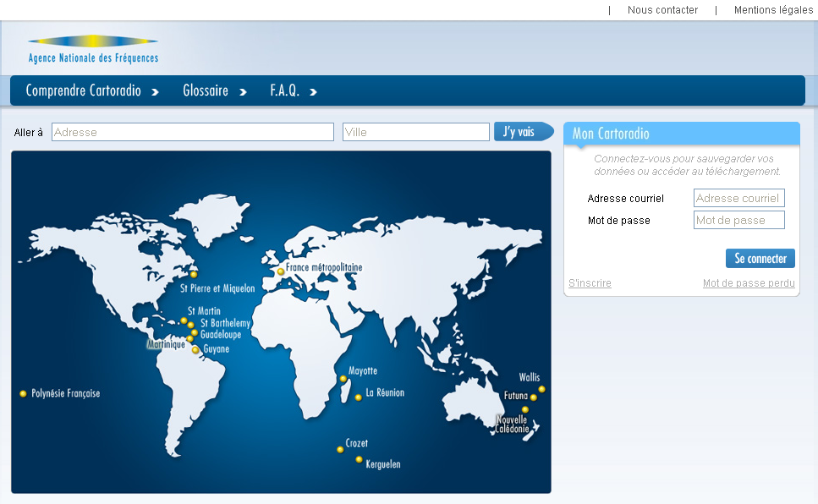Focus the Adresse search field
Screen dimensions: 818x504
(193, 132)
